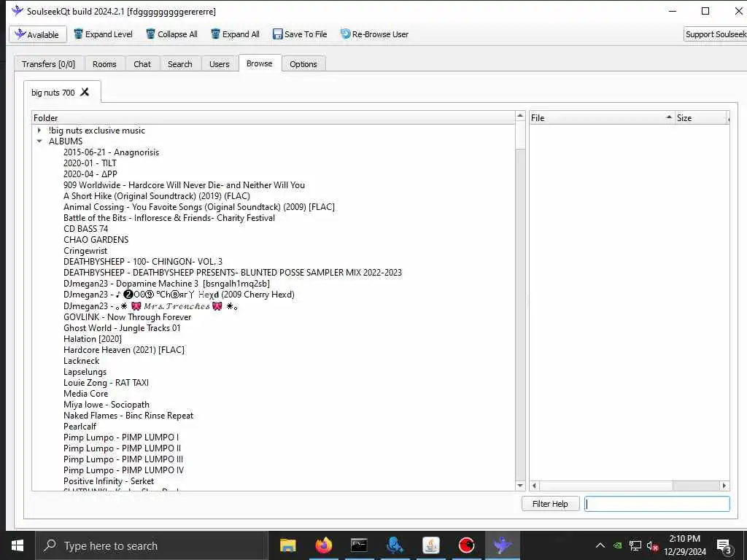The width and height of the screenshot is (747, 560).
Task: Select folder 2015-06-21 - Anagnorisis
Action: tap(112, 152)
